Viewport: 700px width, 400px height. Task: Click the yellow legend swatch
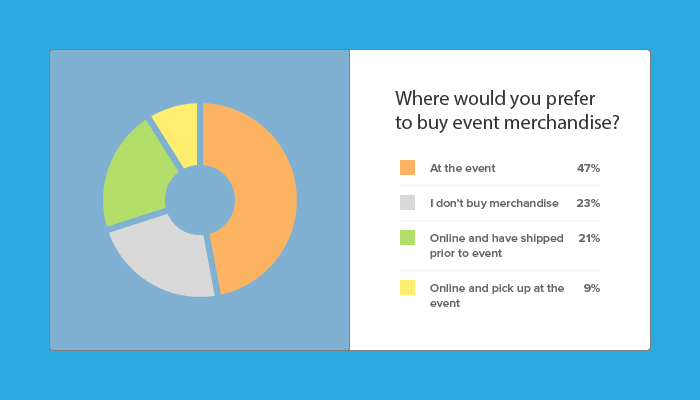(407, 288)
